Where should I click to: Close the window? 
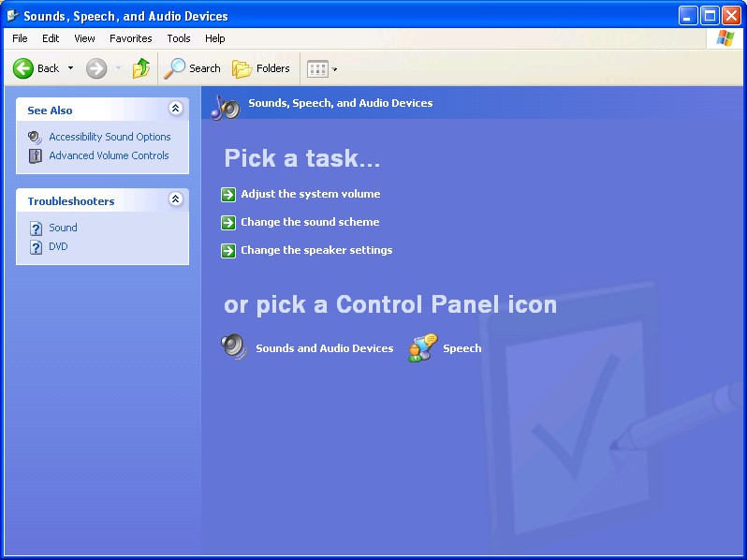[x=731, y=16]
